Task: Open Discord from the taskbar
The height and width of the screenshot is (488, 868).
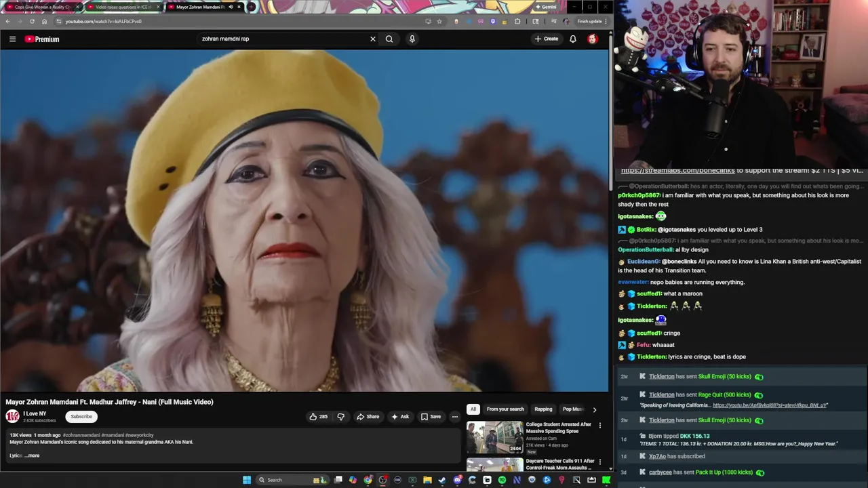Action: 458,480
